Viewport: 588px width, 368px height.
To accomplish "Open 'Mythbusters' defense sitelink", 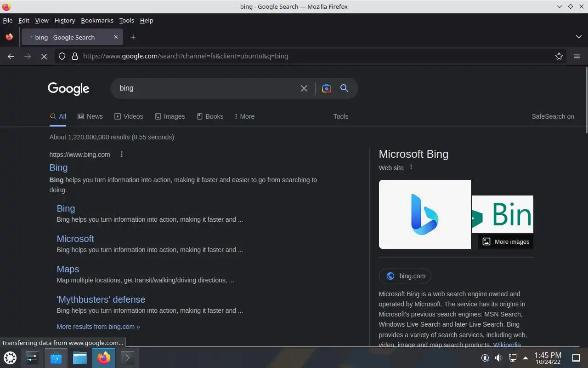I will (x=101, y=299).
